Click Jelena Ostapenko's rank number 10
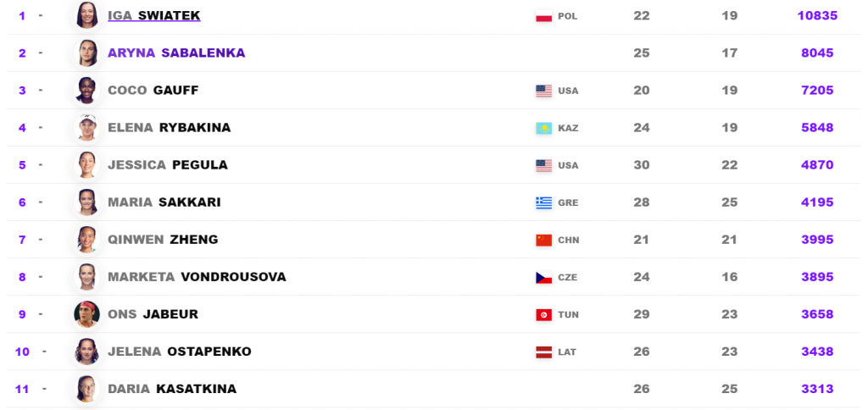The image size is (868, 410). [x=23, y=352]
